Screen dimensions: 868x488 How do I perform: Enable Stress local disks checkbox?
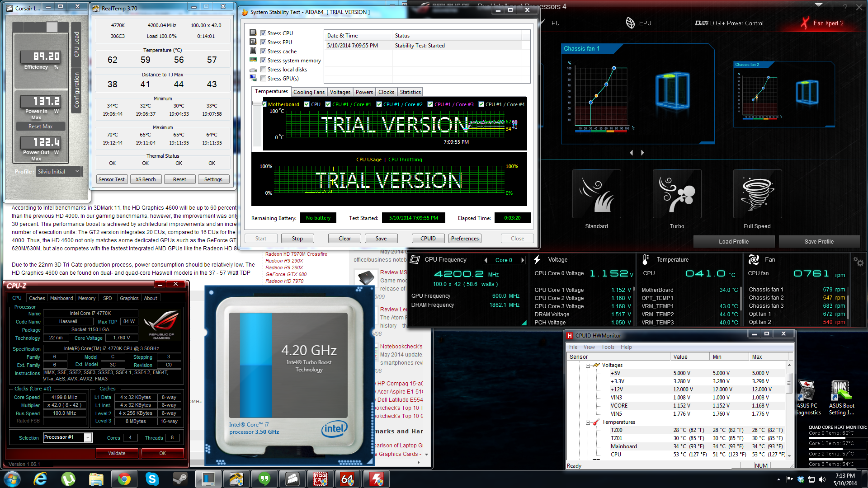point(263,69)
